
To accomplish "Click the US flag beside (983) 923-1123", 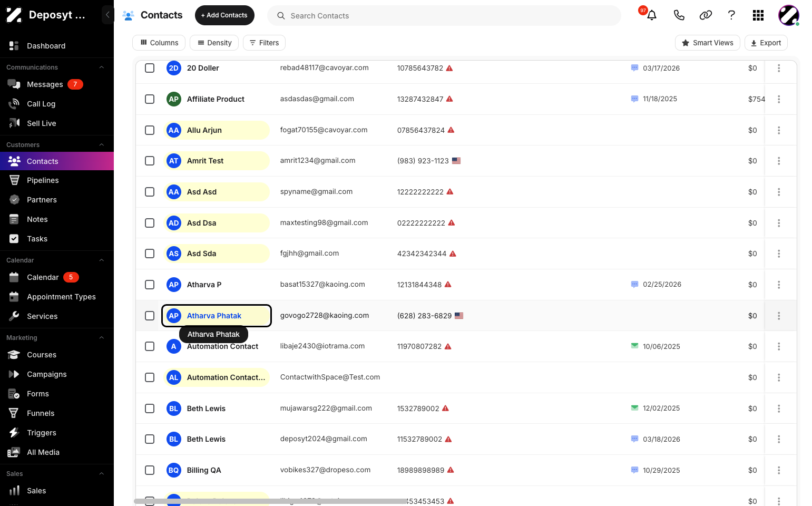I will [x=456, y=161].
